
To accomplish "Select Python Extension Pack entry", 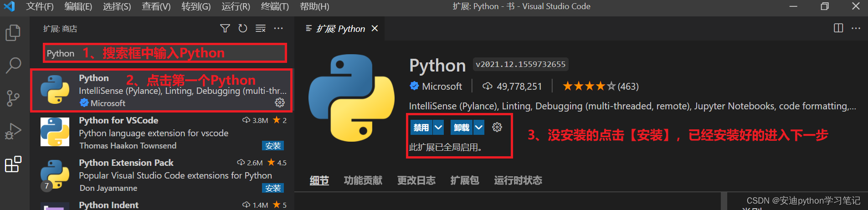I will pyautogui.click(x=162, y=175).
